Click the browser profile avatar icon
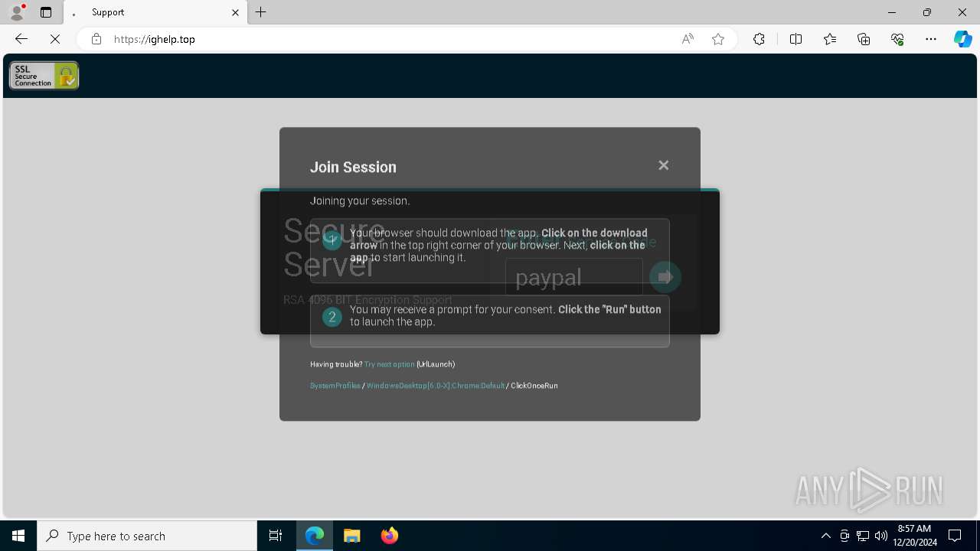The height and width of the screenshot is (551, 980). click(x=17, y=12)
